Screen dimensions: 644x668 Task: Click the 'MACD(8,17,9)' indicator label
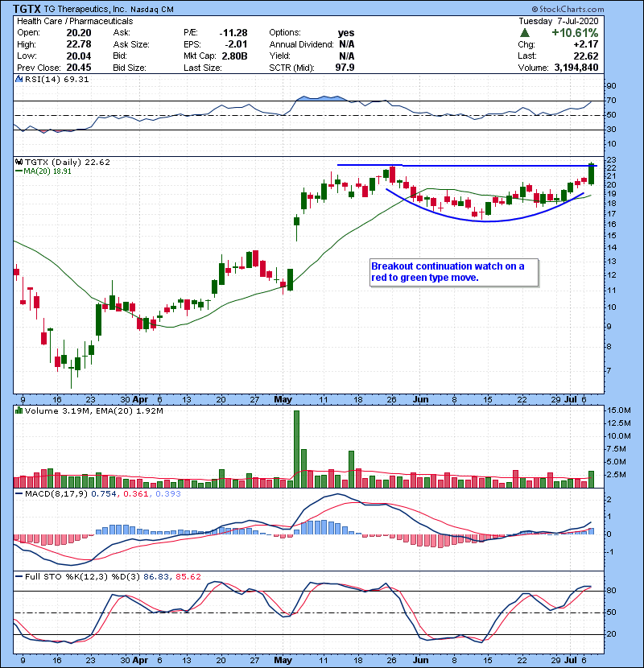[56, 494]
